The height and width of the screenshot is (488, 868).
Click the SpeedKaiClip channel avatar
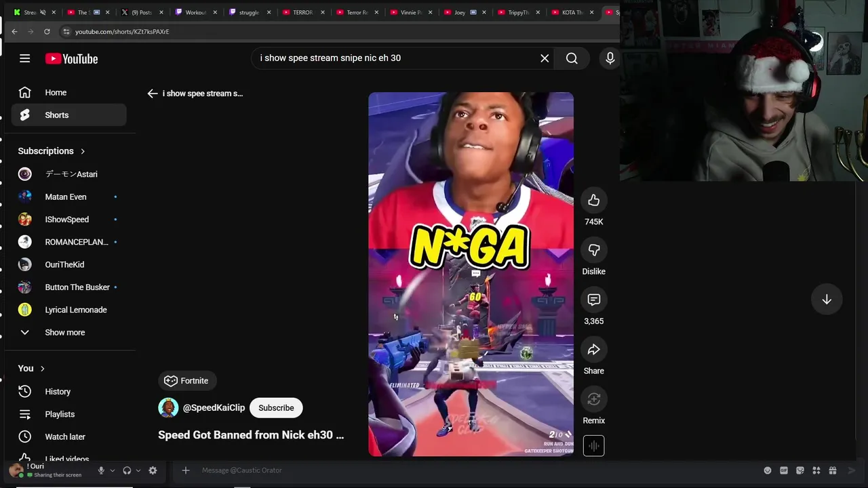click(168, 408)
